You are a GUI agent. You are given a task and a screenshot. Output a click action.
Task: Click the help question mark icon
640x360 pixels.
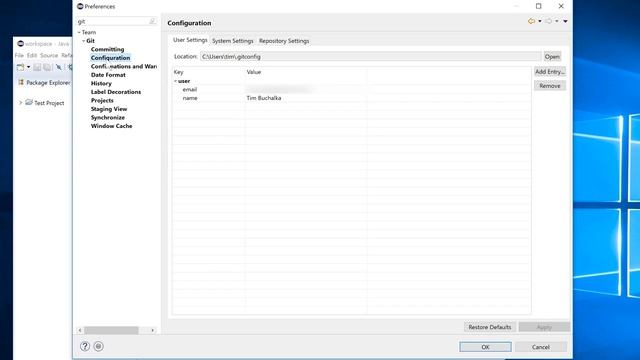(x=85, y=346)
